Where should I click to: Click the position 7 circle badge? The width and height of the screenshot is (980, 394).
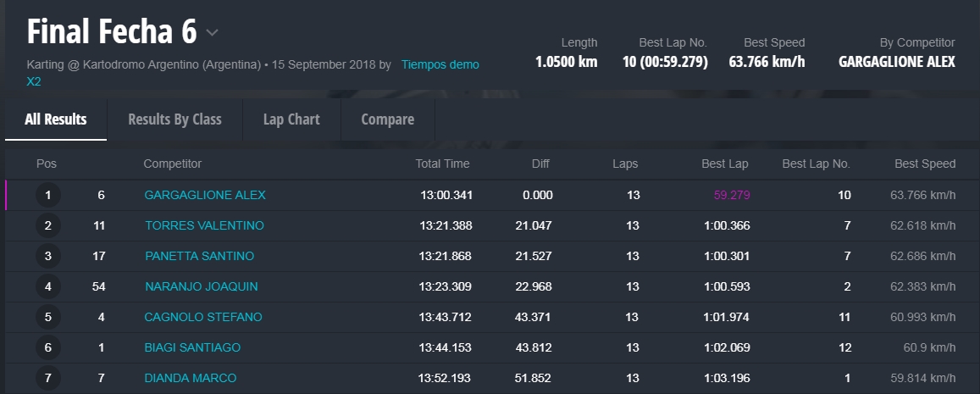48,378
